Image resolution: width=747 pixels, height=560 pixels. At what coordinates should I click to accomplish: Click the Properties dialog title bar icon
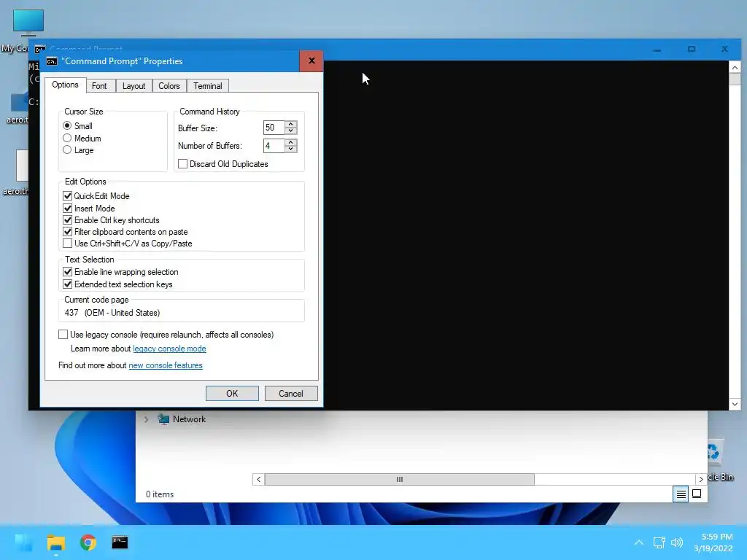tap(52, 61)
